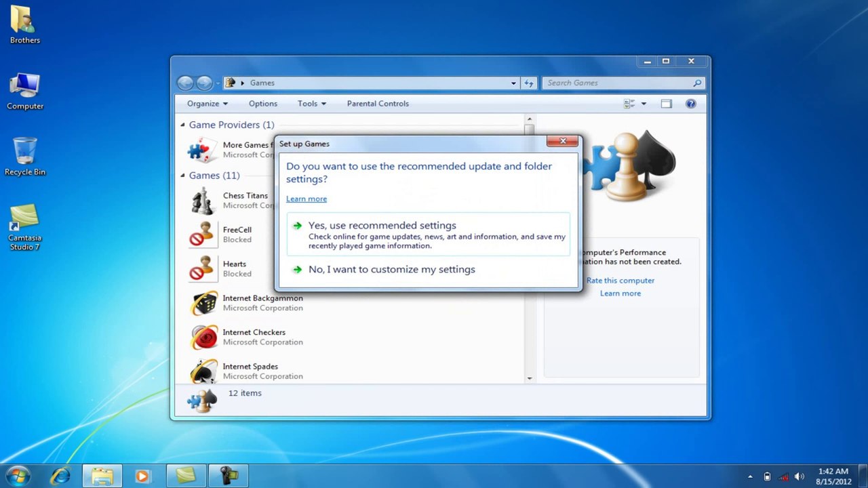Open Parental Controls toolbar item
This screenshot has width=868, height=488.
coord(378,104)
